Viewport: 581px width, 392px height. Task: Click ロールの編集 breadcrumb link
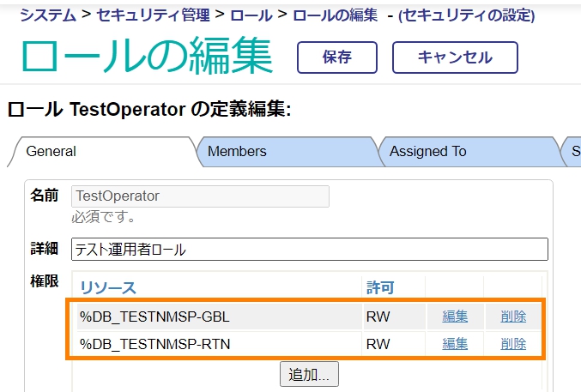(x=333, y=15)
